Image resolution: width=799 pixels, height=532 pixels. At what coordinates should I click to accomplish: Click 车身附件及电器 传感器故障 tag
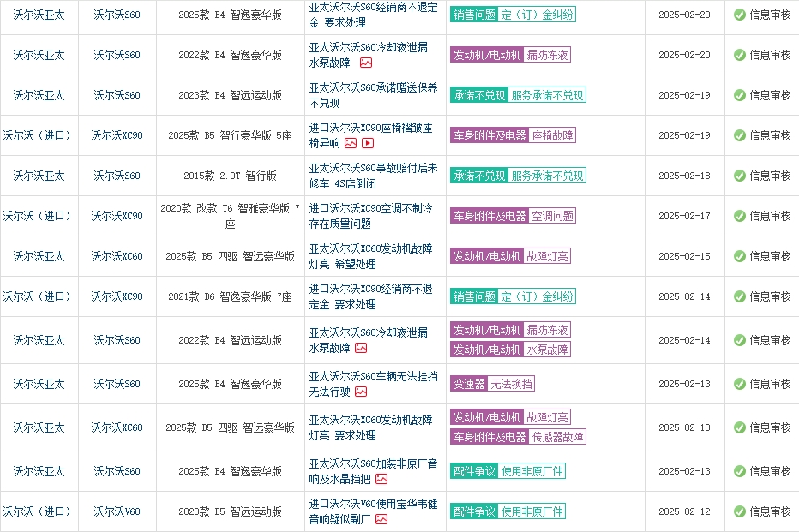tap(518, 437)
